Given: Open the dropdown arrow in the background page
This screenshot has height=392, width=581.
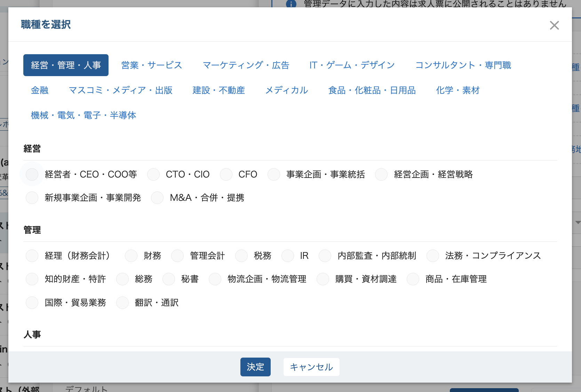Looking at the screenshot, I should (x=578, y=222).
